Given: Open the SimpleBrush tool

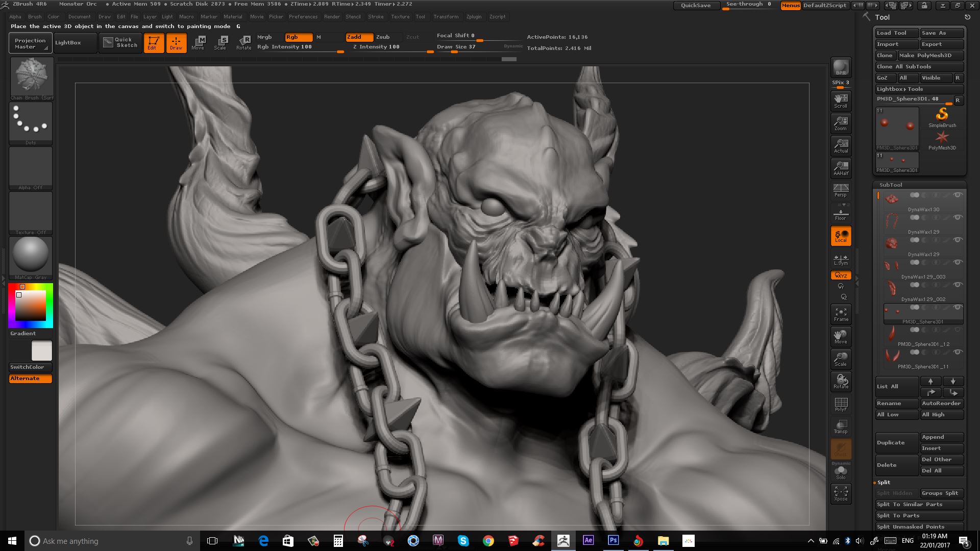Looking at the screenshot, I should (x=942, y=117).
